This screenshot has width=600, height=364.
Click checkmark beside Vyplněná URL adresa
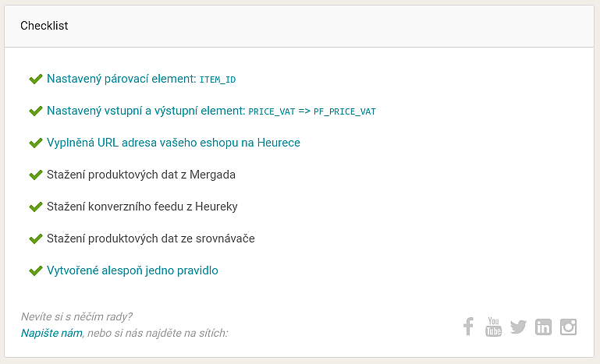click(36, 143)
